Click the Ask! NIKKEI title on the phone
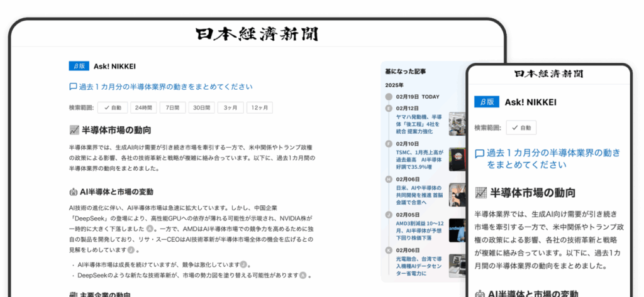644x297 pixels. pos(531,102)
